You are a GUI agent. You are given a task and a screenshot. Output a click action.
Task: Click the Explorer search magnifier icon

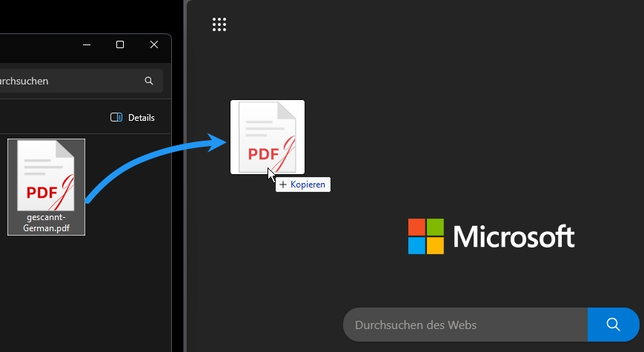pos(149,81)
